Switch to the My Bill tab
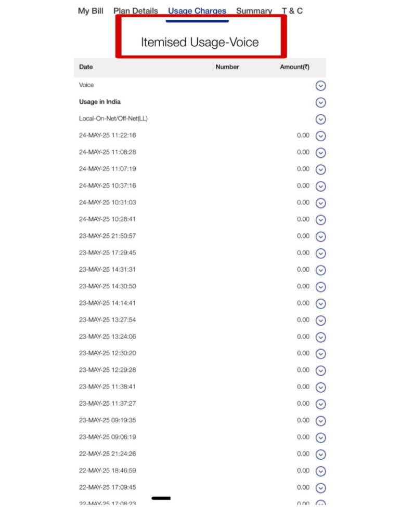Screen dimensions: 400x532 click(91, 11)
